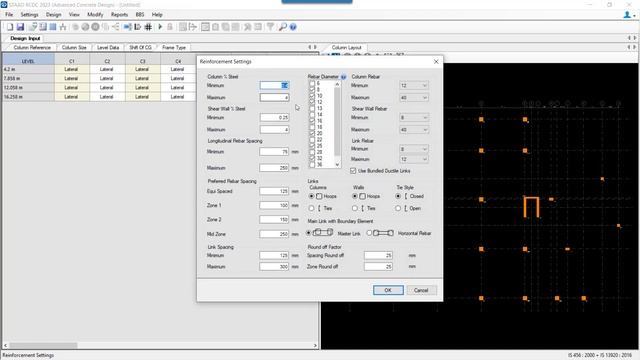Open Column Rebar Minimum dropdown
Viewport: 640px width, 360px height.
[414, 86]
